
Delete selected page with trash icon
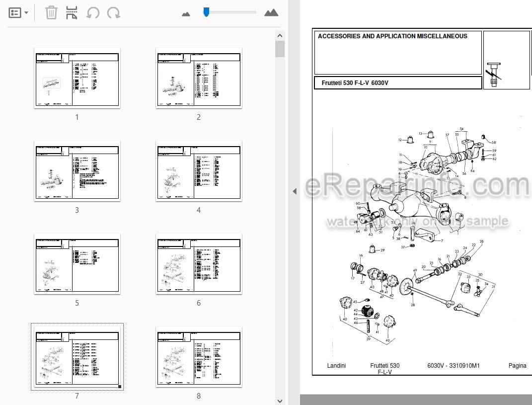[x=51, y=12]
